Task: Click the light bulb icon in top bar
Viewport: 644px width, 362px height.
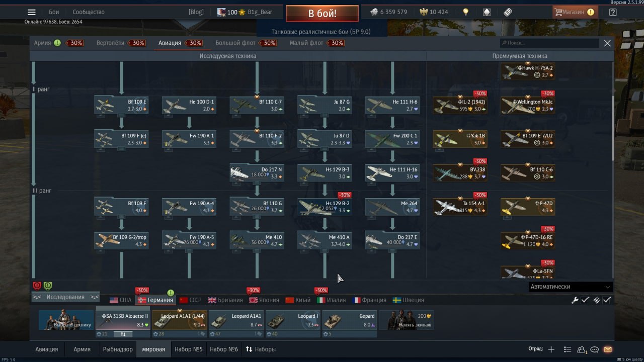Action: (x=466, y=12)
